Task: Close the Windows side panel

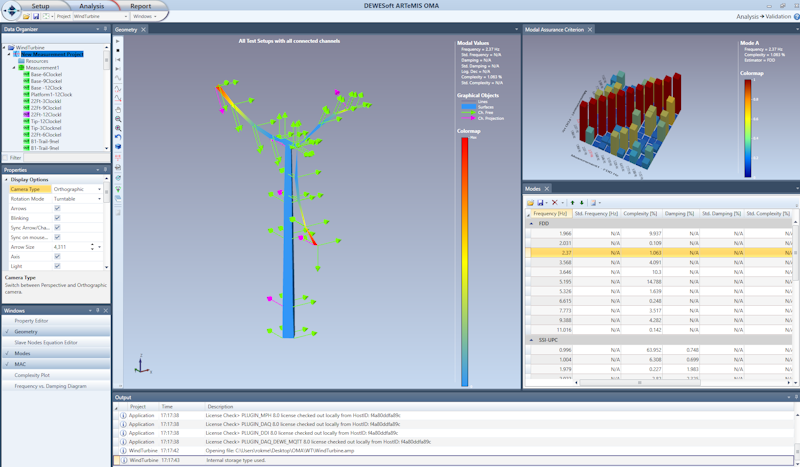Action: [x=106, y=310]
